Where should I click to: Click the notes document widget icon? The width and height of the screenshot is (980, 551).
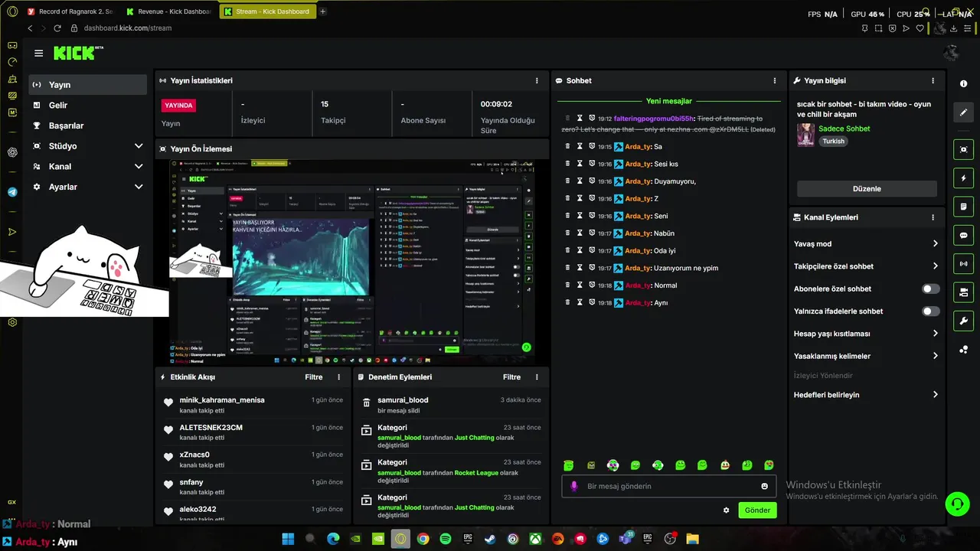[963, 207]
